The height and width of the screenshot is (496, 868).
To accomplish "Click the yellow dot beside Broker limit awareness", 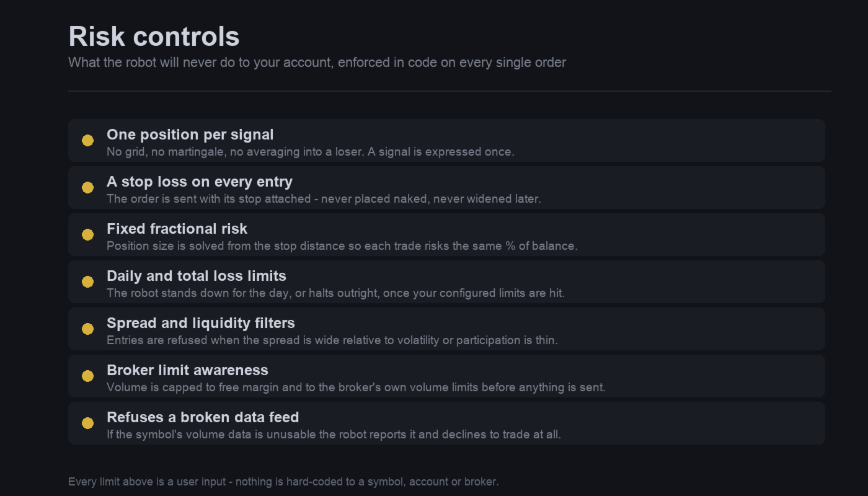I will (87, 376).
